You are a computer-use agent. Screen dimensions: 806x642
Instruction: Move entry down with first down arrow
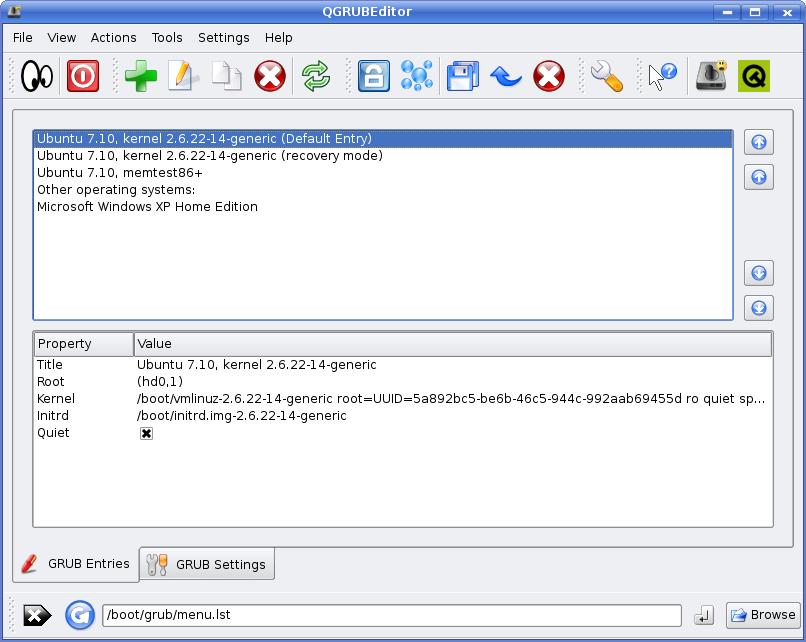tap(759, 273)
